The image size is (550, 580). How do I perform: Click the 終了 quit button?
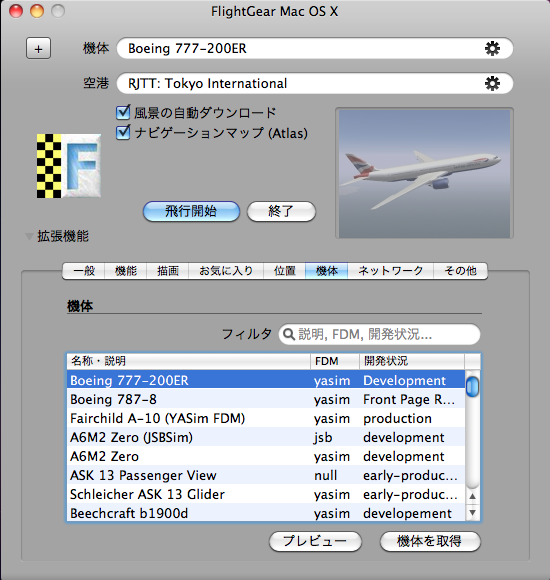281,211
